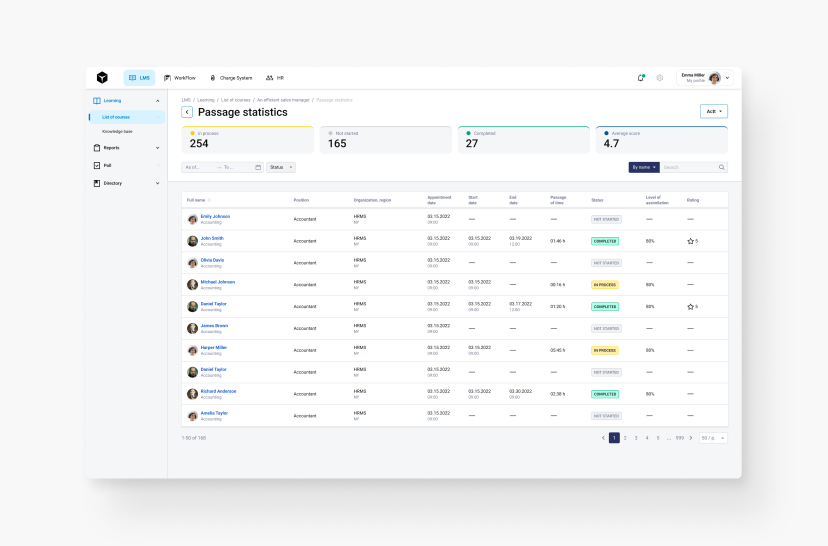Click the back arrow beside Passage statistics

pos(187,112)
